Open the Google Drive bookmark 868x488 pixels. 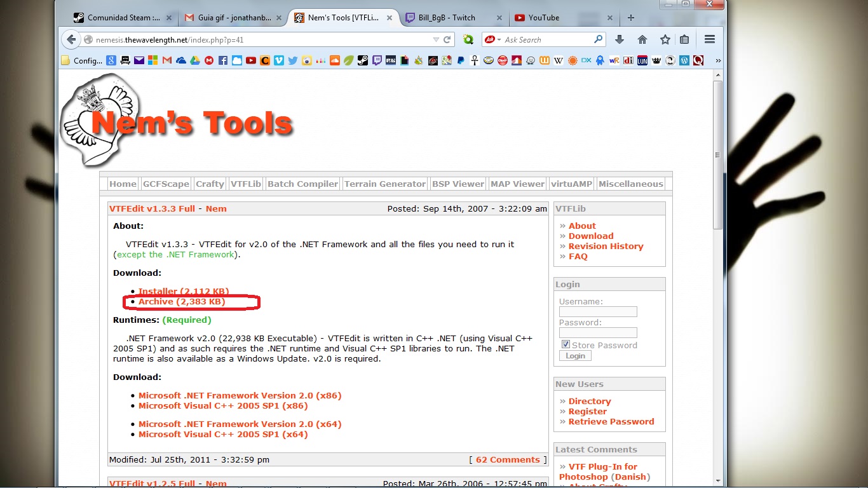point(195,61)
